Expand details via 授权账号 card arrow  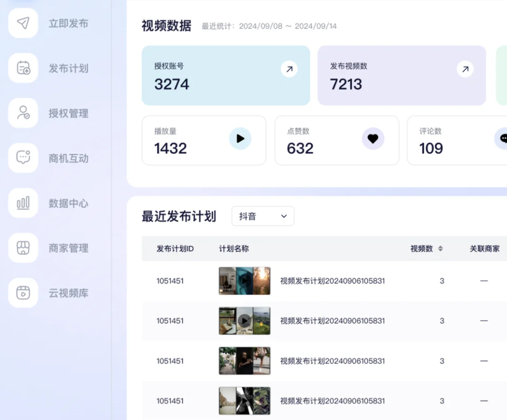pyautogui.click(x=289, y=69)
